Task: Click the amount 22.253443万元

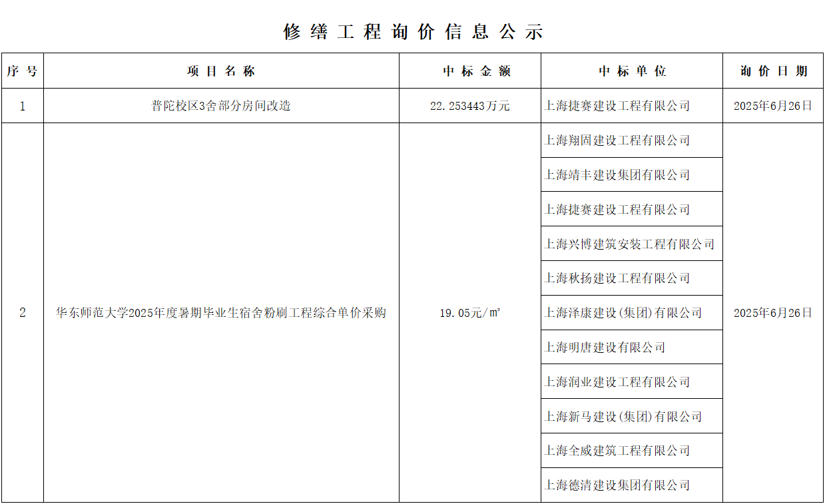Action: pyautogui.click(x=470, y=105)
